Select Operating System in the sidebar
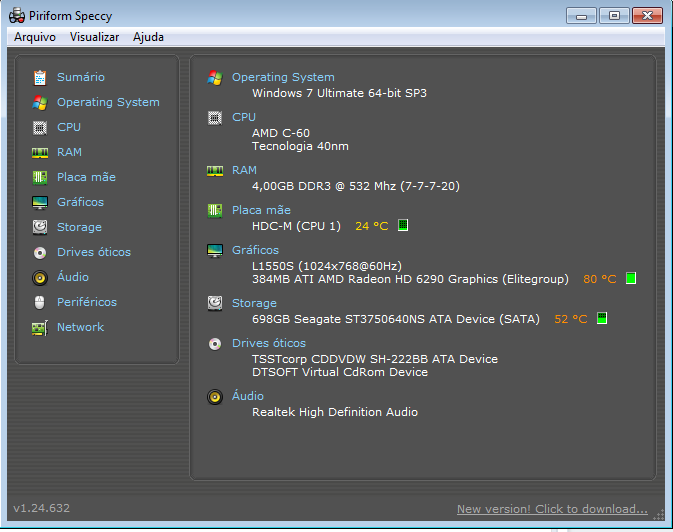 tap(108, 102)
